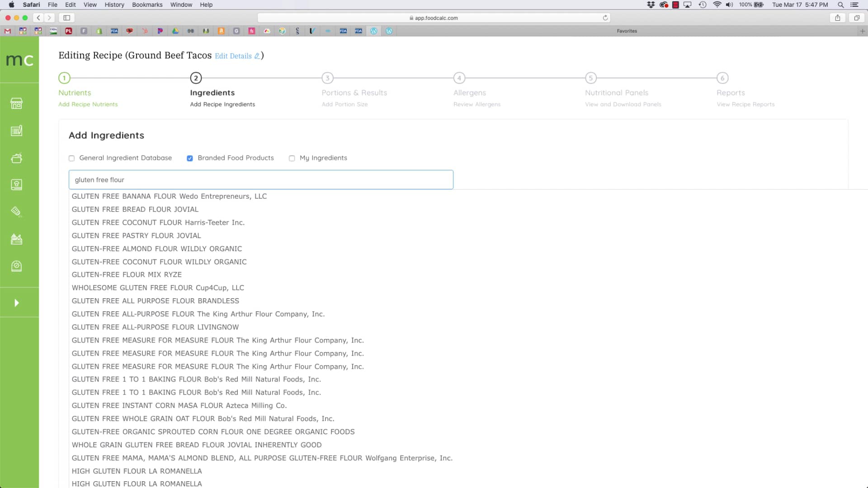This screenshot has height=488, width=868.
Task: Select the chef hat cookbook sidebar icon
Action: 16,185
